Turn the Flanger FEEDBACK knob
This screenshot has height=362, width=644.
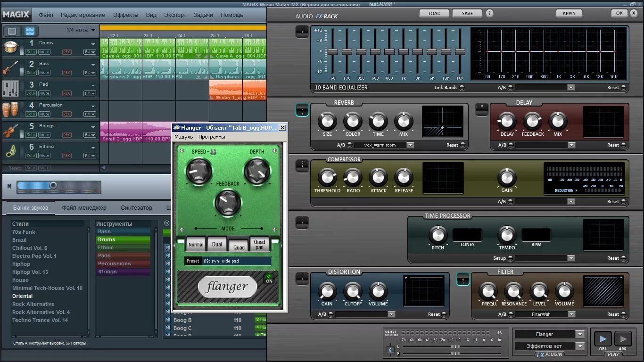click(228, 203)
